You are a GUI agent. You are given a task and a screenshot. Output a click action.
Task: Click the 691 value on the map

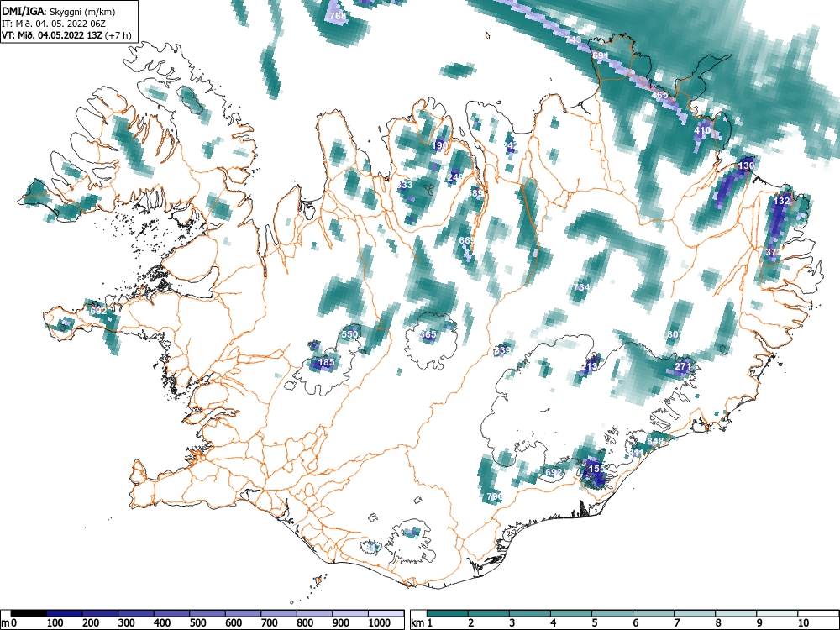pos(601,55)
